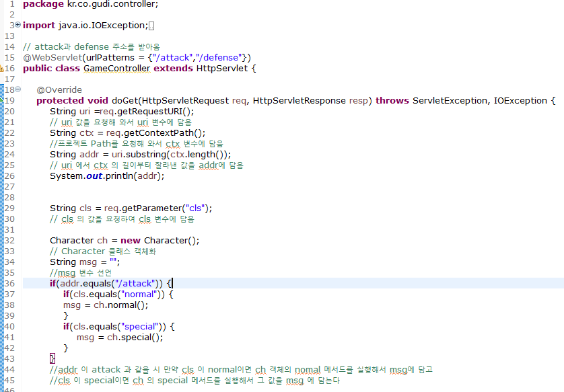Click the @Override annotation

[59, 90]
